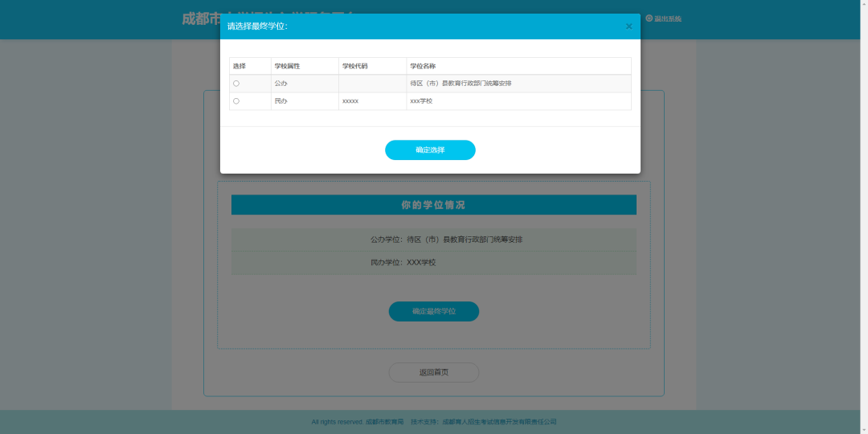Image resolution: width=868 pixels, height=434 pixels.
Task: Click the 学校属性 column header
Action: pos(287,66)
